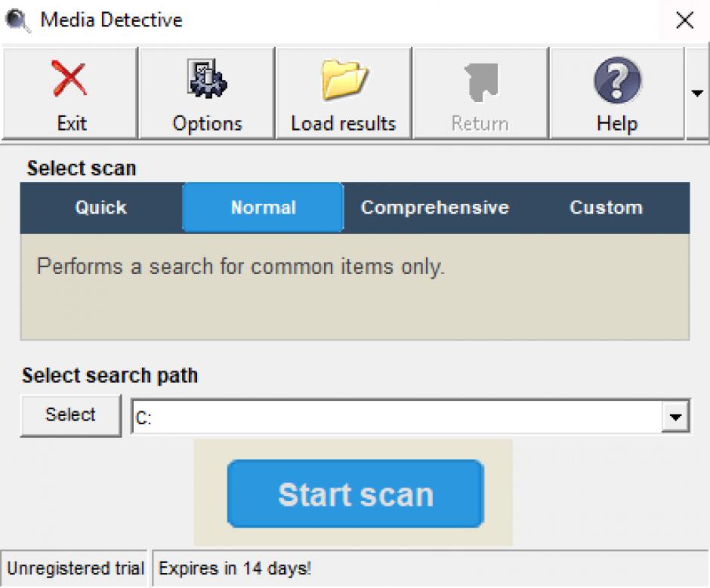Viewport: 710px width, 588px height.
Task: Click the Load results folder icon
Action: [x=344, y=79]
